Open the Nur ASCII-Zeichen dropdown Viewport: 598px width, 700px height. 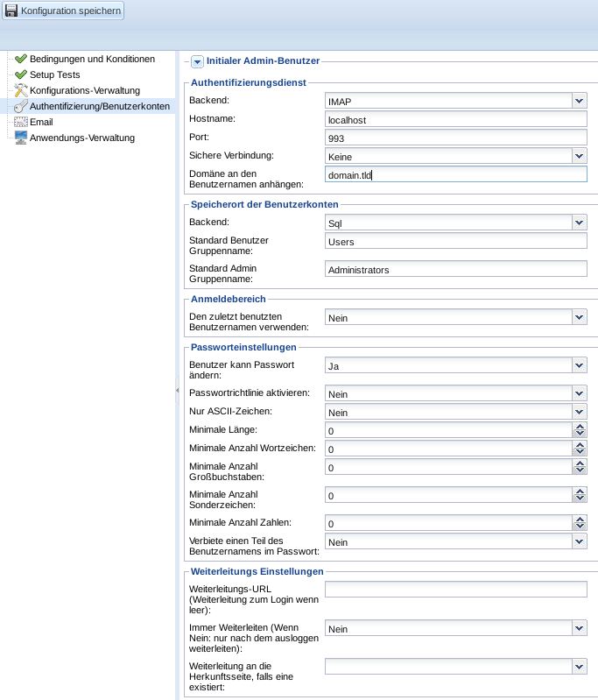pyautogui.click(x=579, y=412)
